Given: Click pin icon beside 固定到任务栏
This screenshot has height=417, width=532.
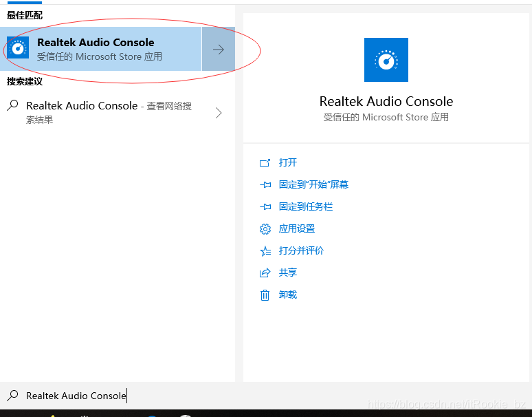Looking at the screenshot, I should [x=265, y=207].
